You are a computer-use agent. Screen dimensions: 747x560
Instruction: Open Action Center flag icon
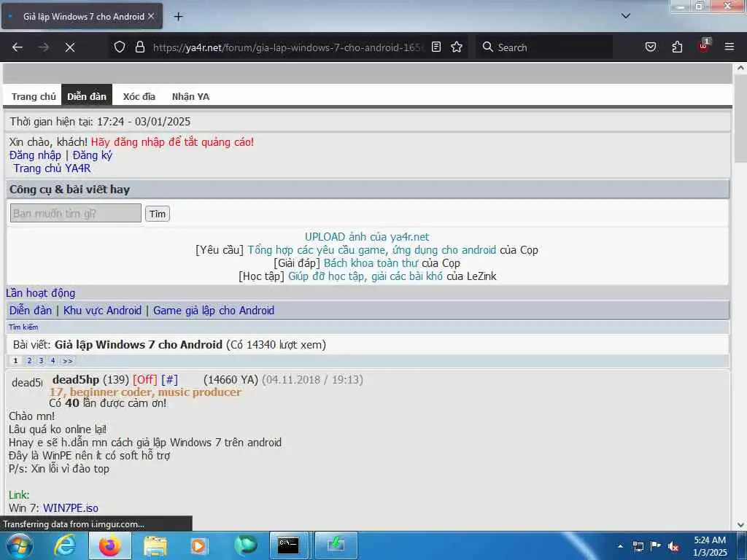[656, 546]
